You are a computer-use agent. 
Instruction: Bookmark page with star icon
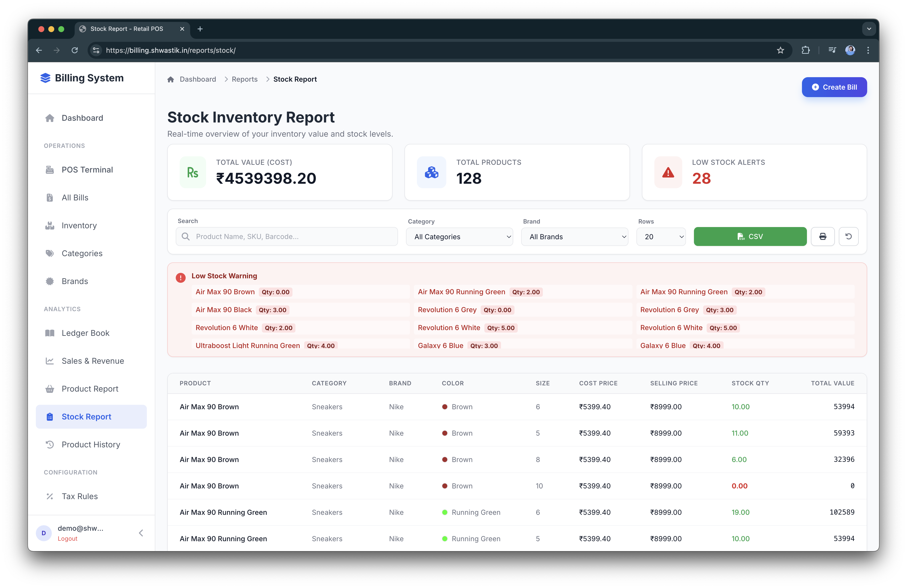[780, 50]
